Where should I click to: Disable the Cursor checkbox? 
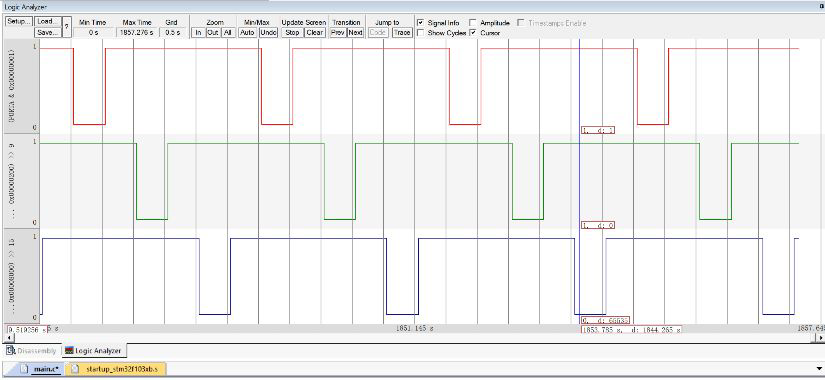coord(473,33)
